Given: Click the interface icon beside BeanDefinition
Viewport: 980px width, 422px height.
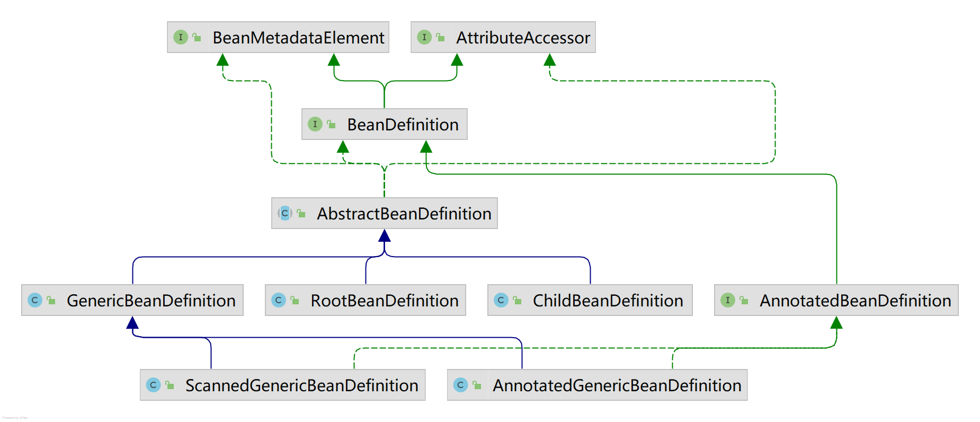Looking at the screenshot, I should 315,124.
